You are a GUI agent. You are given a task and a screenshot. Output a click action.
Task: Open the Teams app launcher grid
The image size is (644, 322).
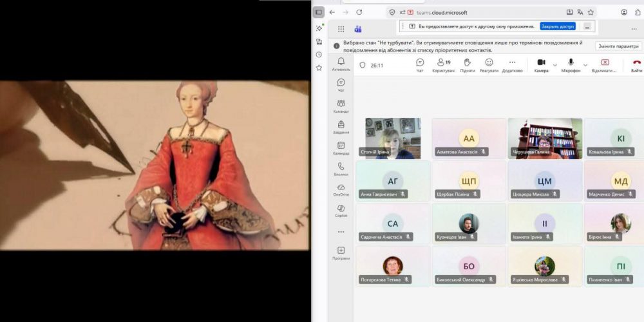341,29
